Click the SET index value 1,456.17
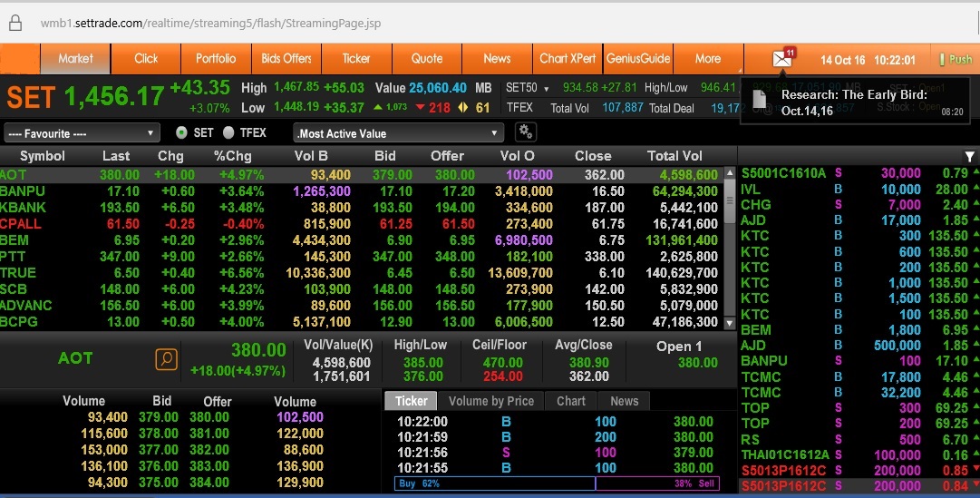The image size is (980, 498). 114,96
